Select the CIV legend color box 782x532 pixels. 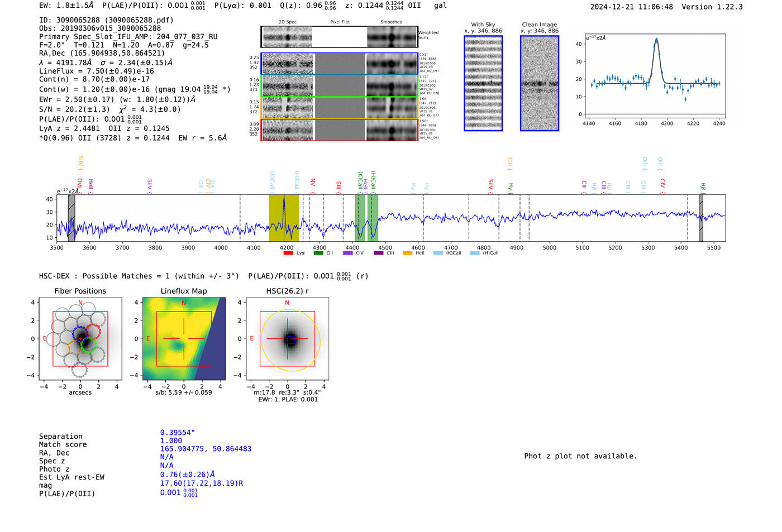(x=348, y=253)
